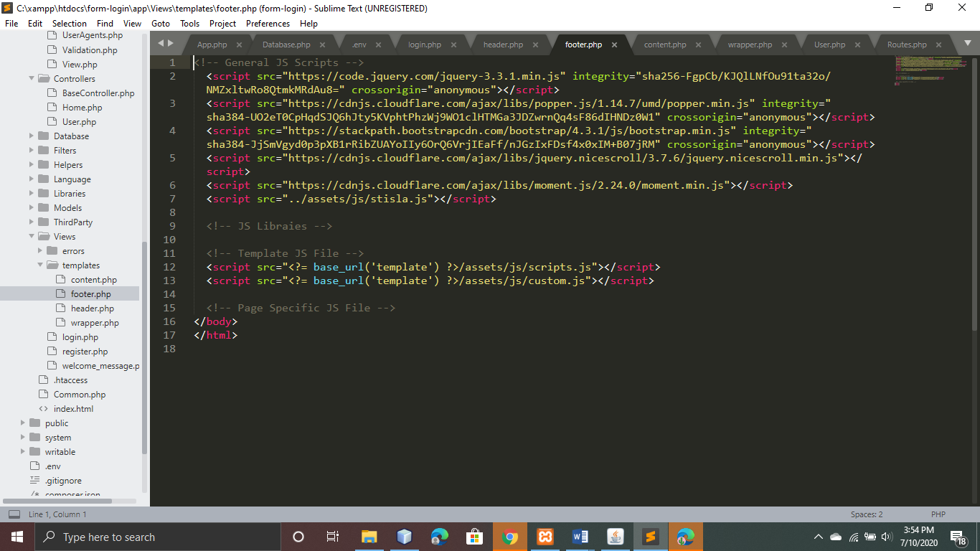Open the Selection menu
This screenshot has width=980, height=551.
point(70,23)
